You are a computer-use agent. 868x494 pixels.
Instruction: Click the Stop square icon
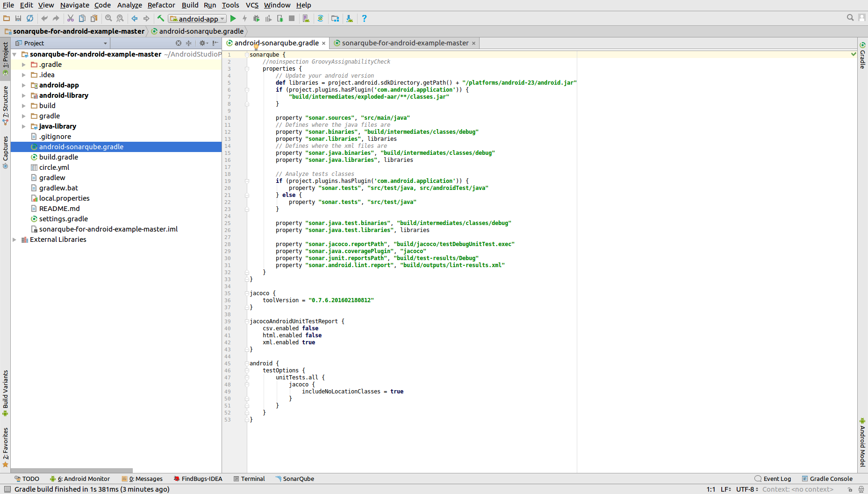point(292,18)
